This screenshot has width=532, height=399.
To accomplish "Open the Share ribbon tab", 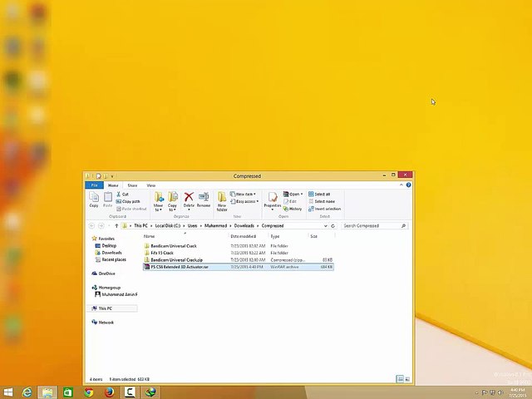I will click(132, 185).
